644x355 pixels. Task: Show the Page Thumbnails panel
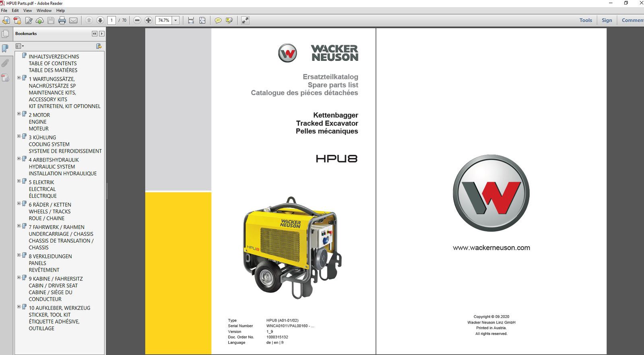click(5, 34)
